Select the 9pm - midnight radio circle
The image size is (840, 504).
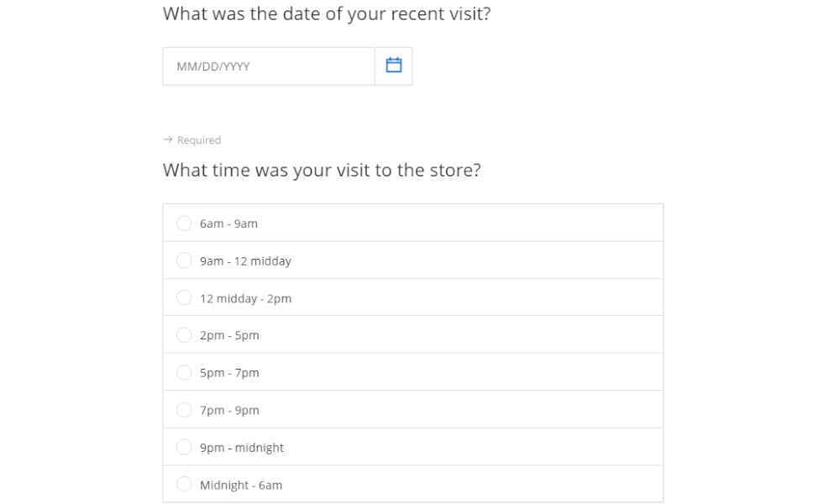[x=184, y=447]
